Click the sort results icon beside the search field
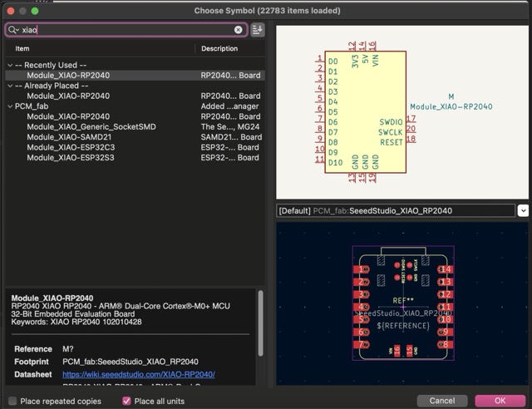 click(258, 30)
